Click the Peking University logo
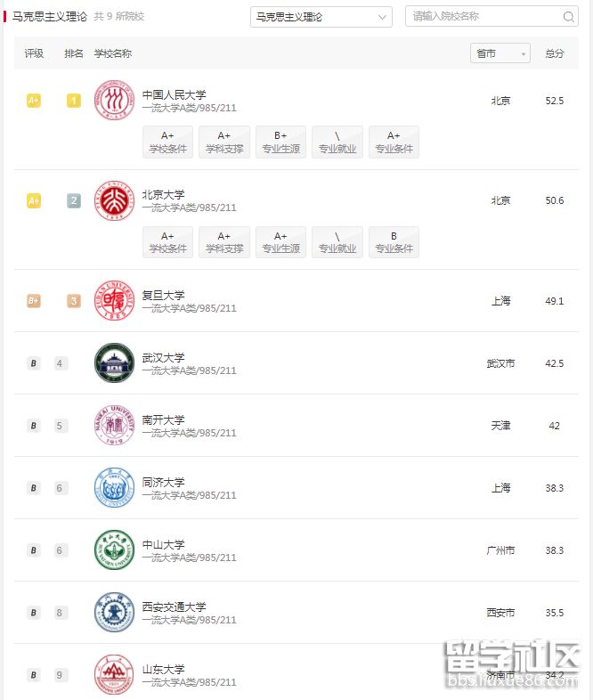The image size is (593, 700). click(x=114, y=200)
